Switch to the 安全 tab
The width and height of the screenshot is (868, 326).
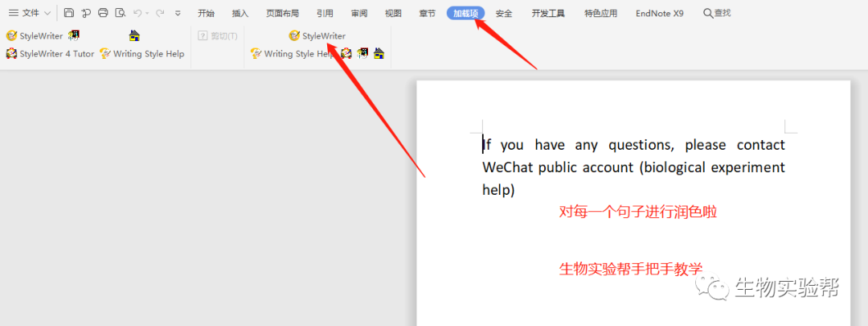tap(504, 14)
